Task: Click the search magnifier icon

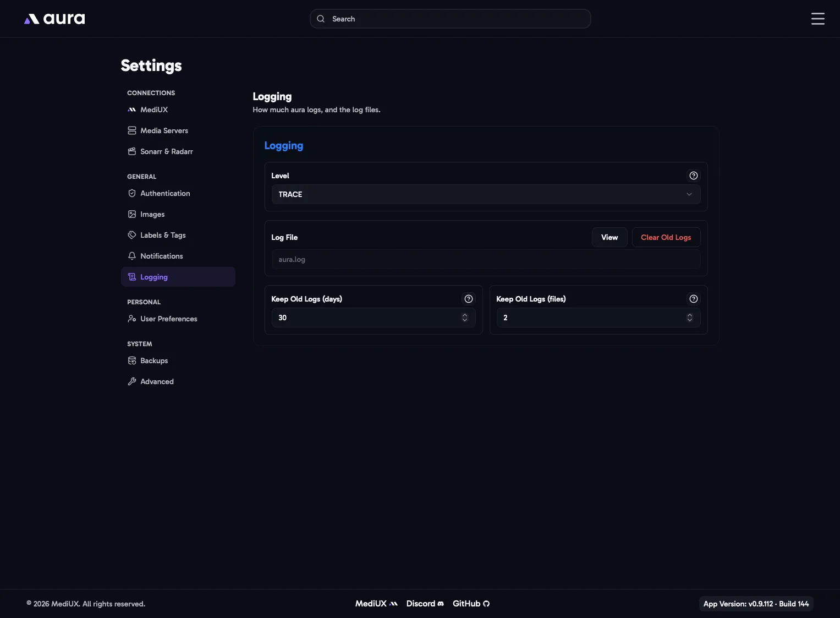Action: point(321,19)
